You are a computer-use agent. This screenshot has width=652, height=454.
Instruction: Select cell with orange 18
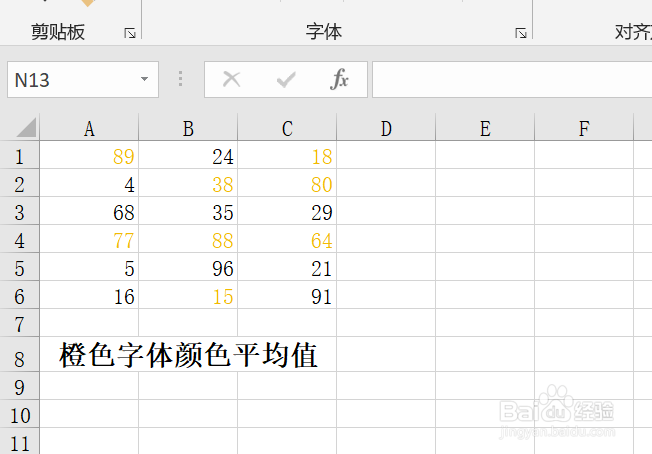pos(287,155)
